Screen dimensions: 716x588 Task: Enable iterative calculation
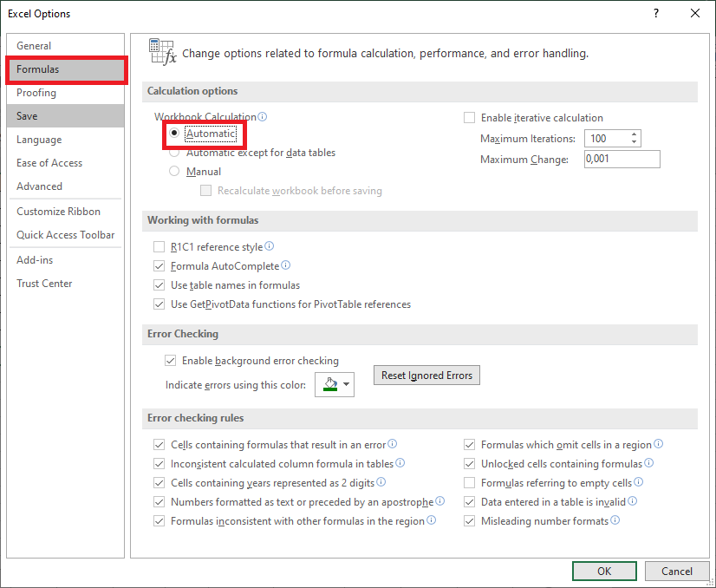[x=469, y=117]
